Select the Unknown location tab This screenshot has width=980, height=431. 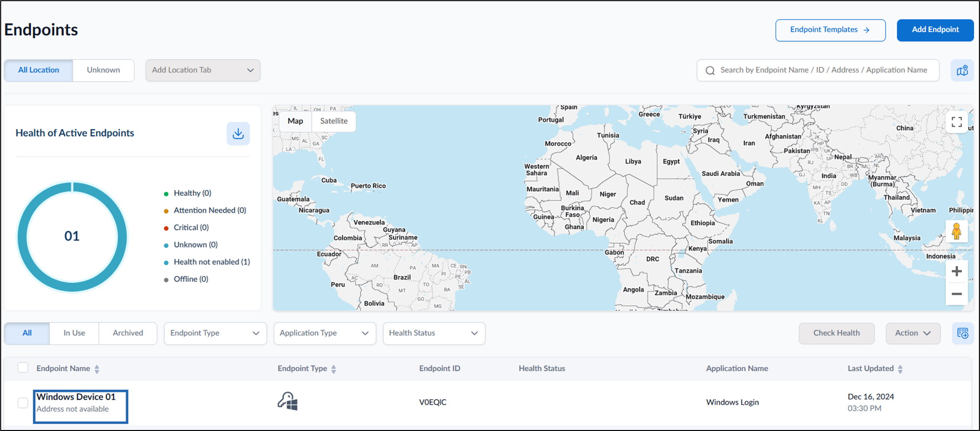tap(103, 70)
